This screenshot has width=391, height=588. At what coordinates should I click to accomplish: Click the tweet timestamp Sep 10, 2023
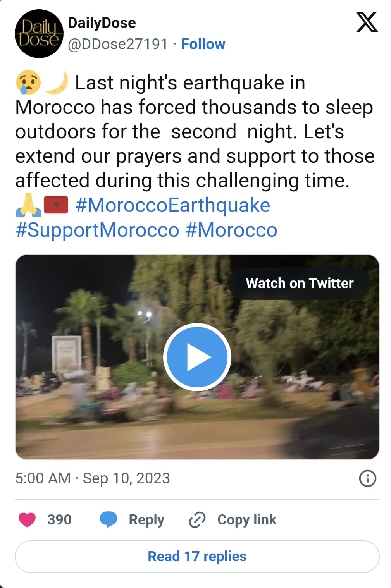pyautogui.click(x=93, y=478)
